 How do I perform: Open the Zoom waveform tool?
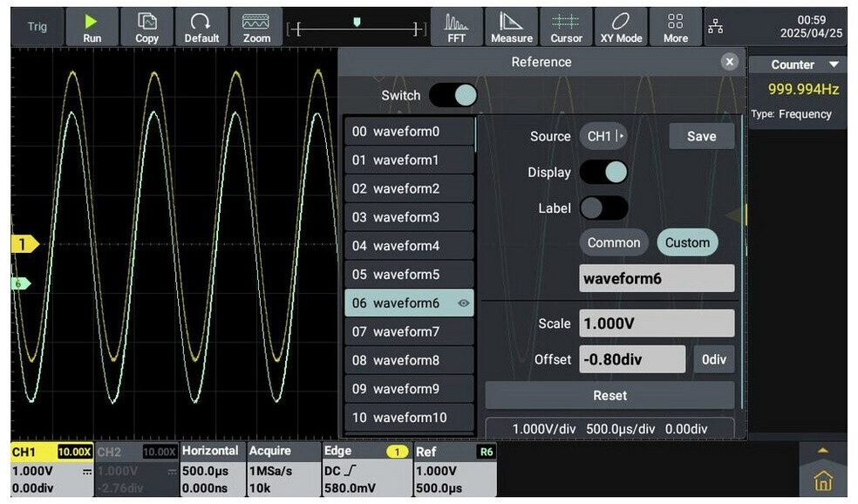[x=256, y=27]
